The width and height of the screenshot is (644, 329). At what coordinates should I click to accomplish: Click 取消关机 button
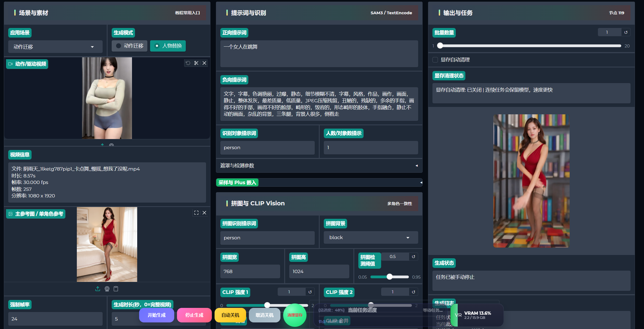click(x=265, y=315)
